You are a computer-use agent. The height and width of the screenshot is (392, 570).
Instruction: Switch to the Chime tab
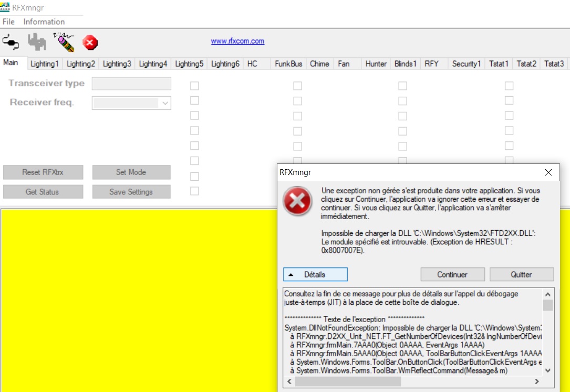[319, 64]
